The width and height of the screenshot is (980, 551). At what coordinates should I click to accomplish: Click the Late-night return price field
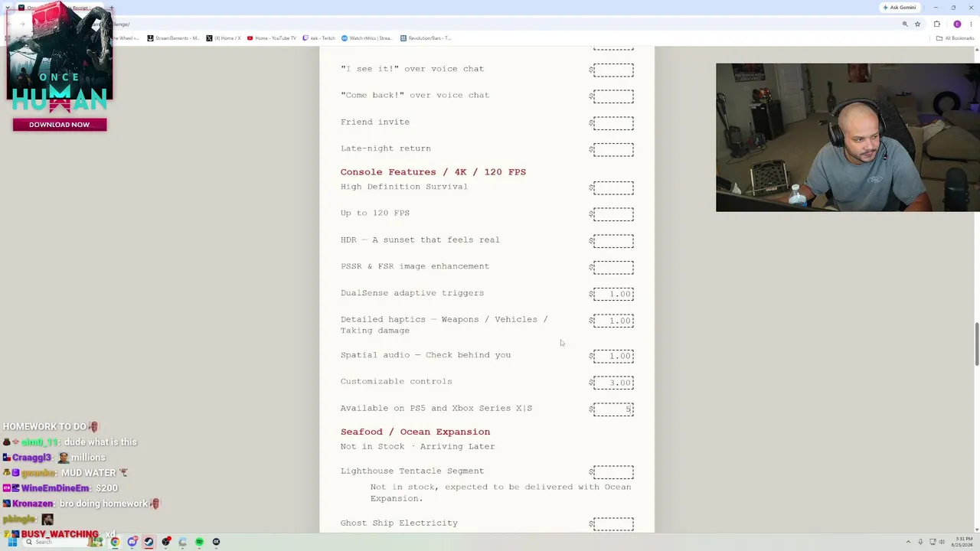tap(613, 150)
